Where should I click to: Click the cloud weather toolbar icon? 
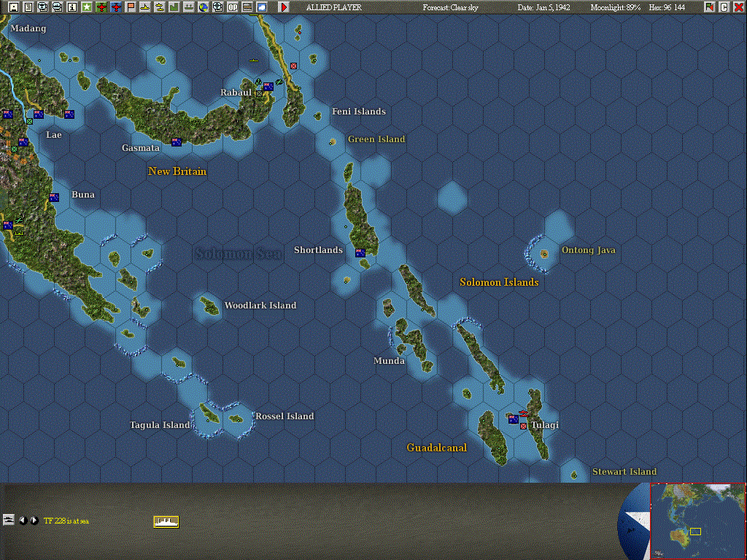tap(262, 7)
